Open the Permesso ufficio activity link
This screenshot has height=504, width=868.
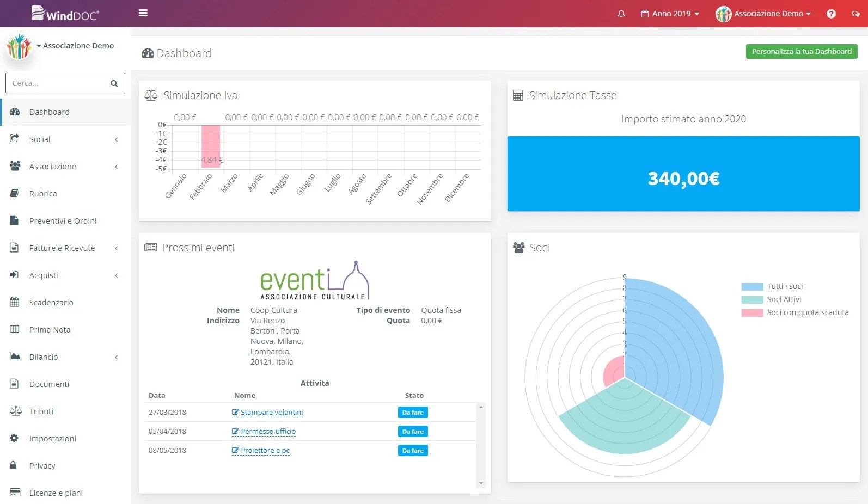click(268, 432)
